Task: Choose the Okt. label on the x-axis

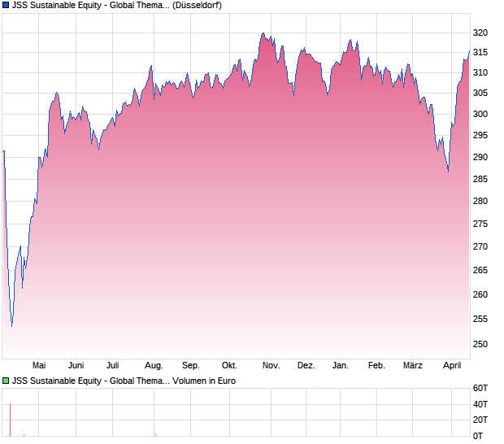Action: tap(230, 365)
